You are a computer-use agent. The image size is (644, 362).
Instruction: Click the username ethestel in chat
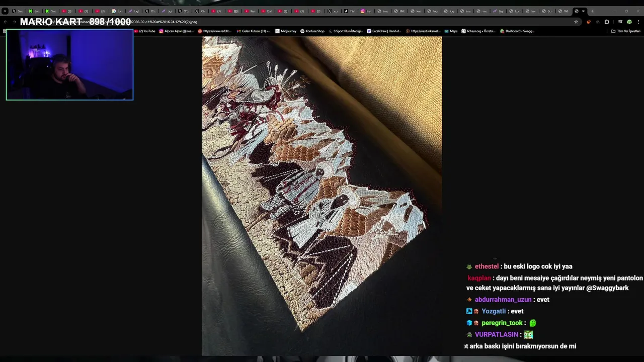point(487,266)
